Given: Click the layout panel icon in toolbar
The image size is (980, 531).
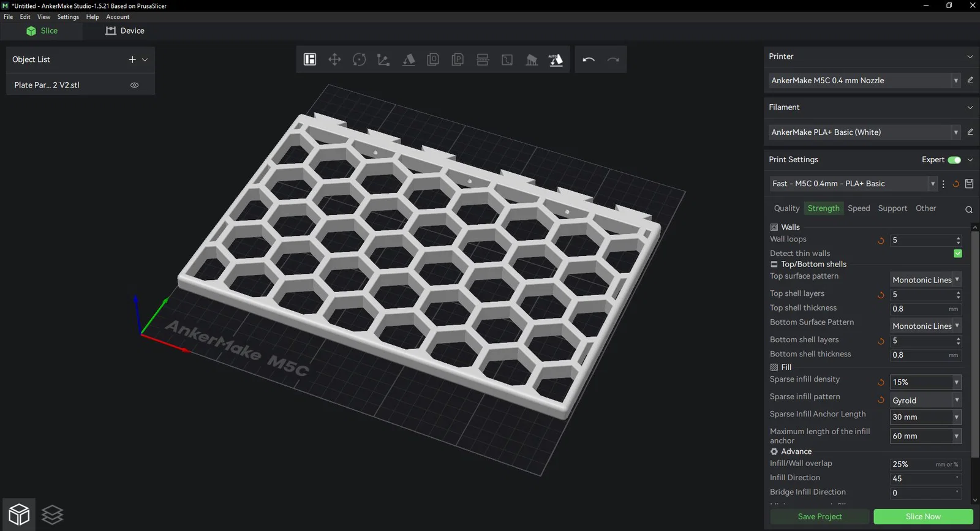Looking at the screenshot, I should 310,59.
